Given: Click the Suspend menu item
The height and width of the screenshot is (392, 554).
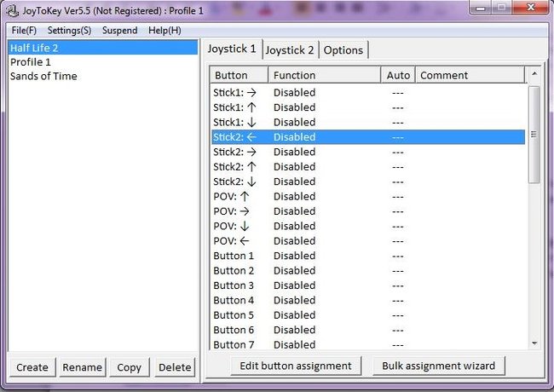Looking at the screenshot, I should pyautogui.click(x=120, y=31).
